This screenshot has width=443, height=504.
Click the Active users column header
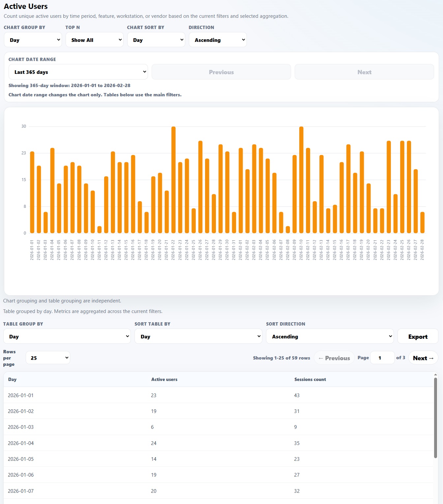164,379
